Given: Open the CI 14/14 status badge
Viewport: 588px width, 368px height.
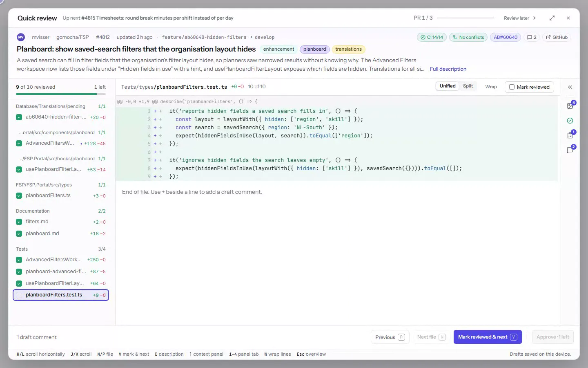Looking at the screenshot, I should [x=432, y=37].
